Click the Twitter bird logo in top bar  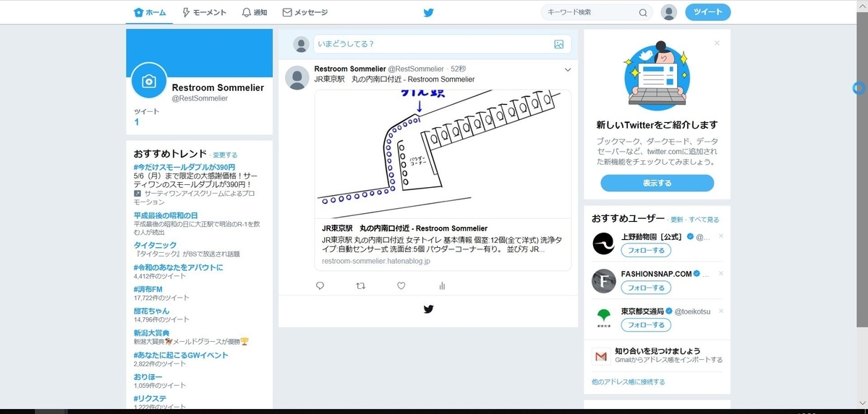(429, 12)
